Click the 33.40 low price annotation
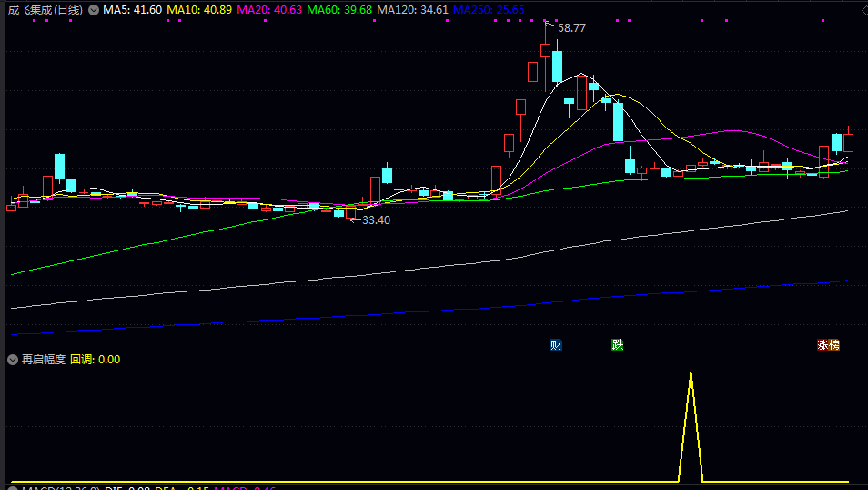This screenshot has height=490, width=868. tap(376, 220)
